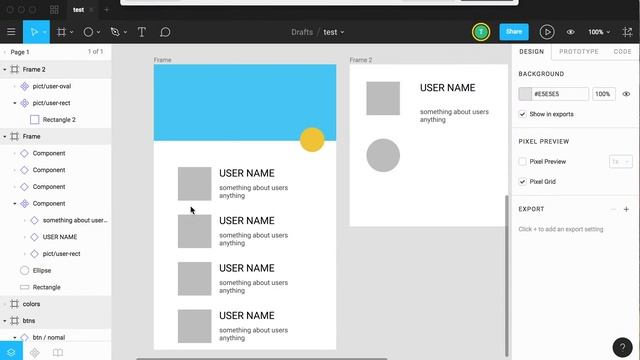The image size is (640, 360).
Task: Enable Pixel Preview checkbox
Action: coord(522,162)
